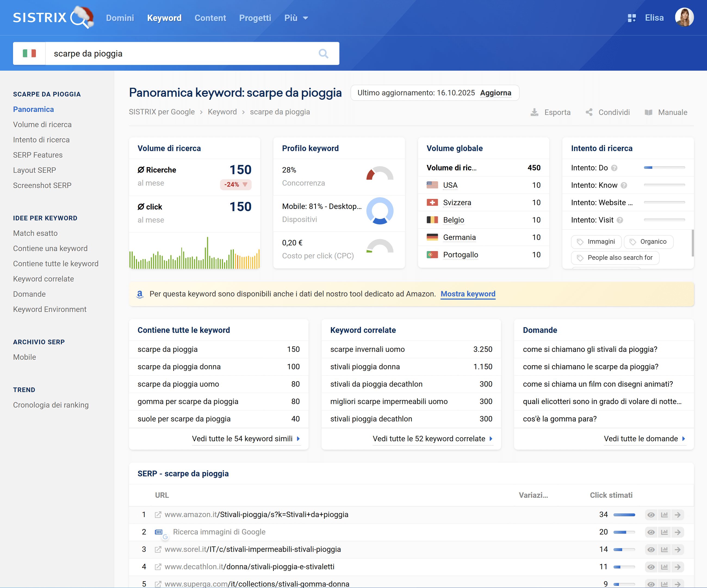Screen dimensions: 707x588
Task: Select Intento di ricerca in the sidebar
Action: (x=41, y=140)
